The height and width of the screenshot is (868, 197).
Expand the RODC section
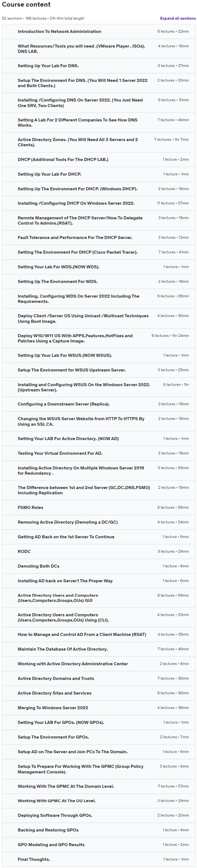pos(99,552)
